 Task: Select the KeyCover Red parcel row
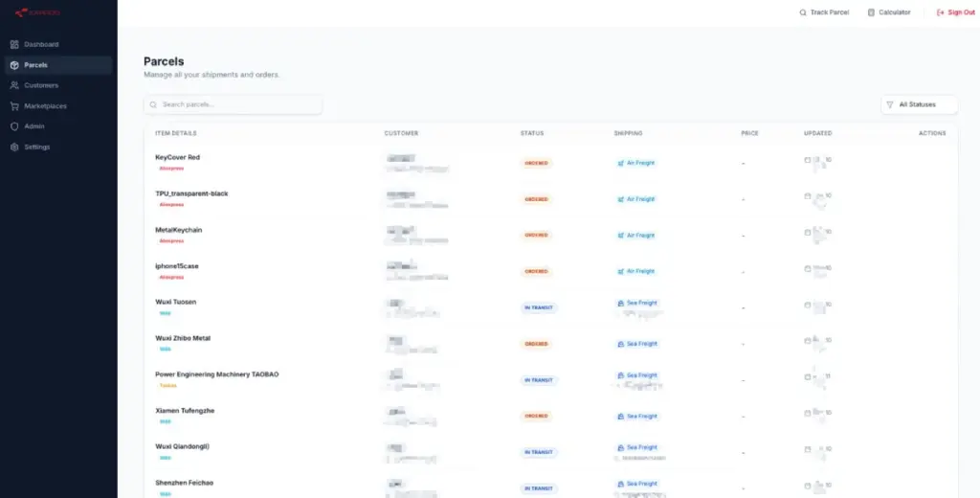178,157
